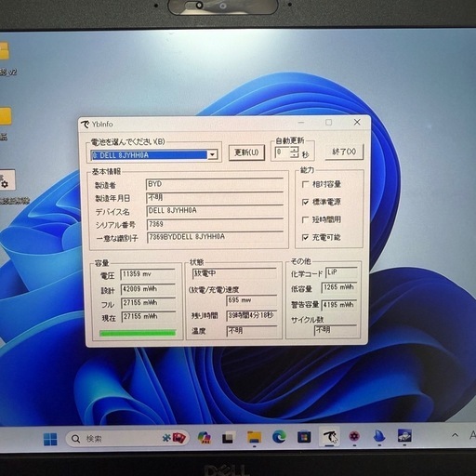
Task: Click the 製造年月日 field showing 不明
Action: coord(215,198)
